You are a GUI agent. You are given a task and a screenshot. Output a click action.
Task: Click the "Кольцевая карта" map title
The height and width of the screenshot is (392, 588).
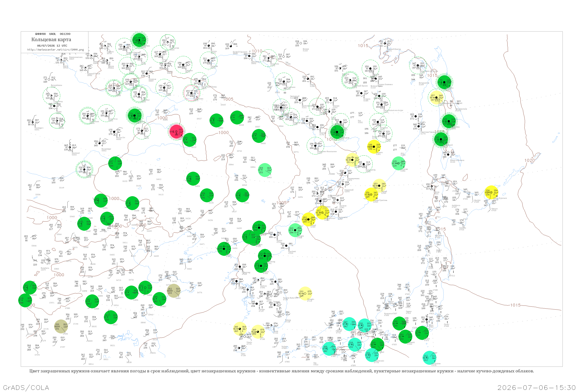tap(51, 40)
